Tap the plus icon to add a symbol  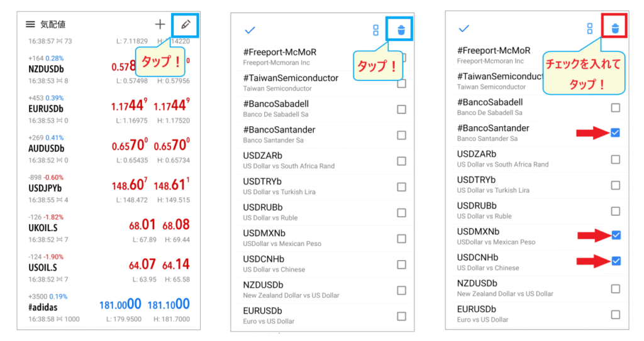tap(160, 24)
